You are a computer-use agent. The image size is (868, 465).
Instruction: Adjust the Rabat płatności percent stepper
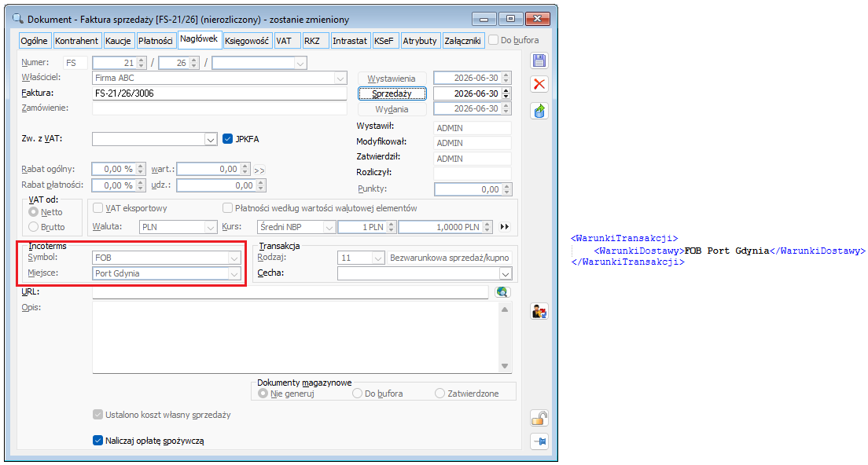141,185
